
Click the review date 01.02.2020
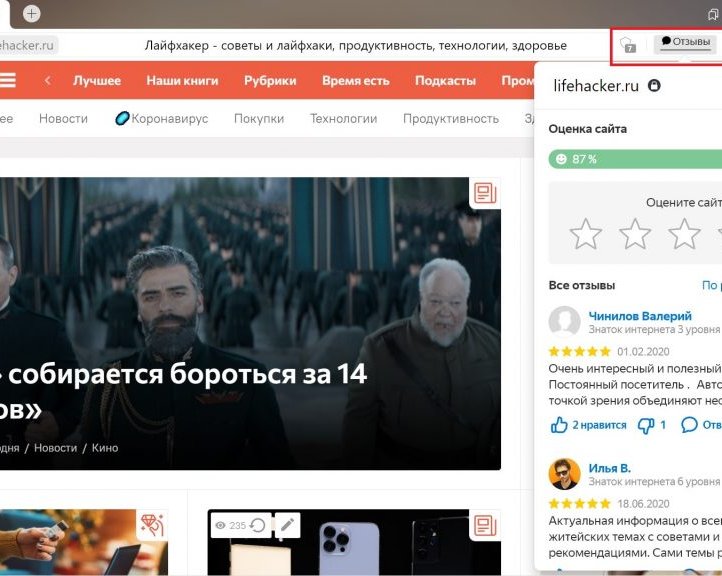(x=643, y=352)
